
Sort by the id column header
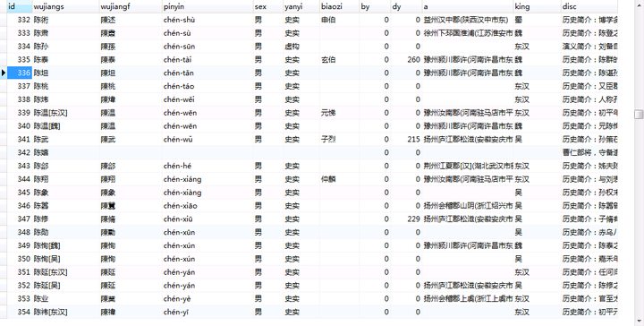(x=20, y=6)
